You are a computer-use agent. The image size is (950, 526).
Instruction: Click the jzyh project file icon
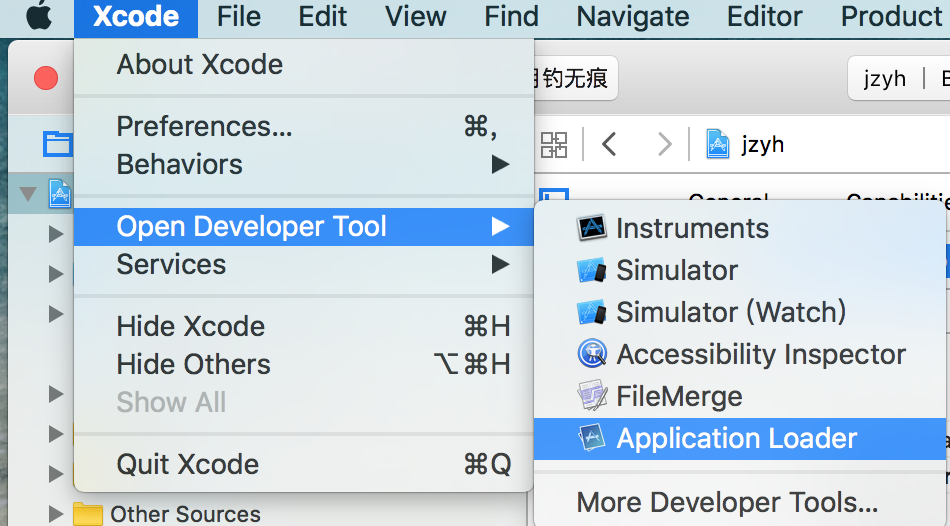[x=718, y=144]
